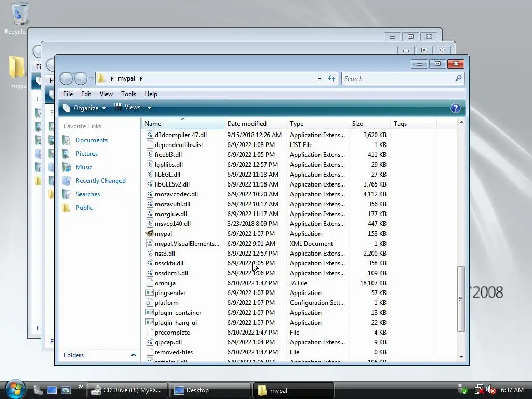This screenshot has width=532, height=399.
Task: Click the mypal breadcrumb in address bar
Action: (x=127, y=79)
